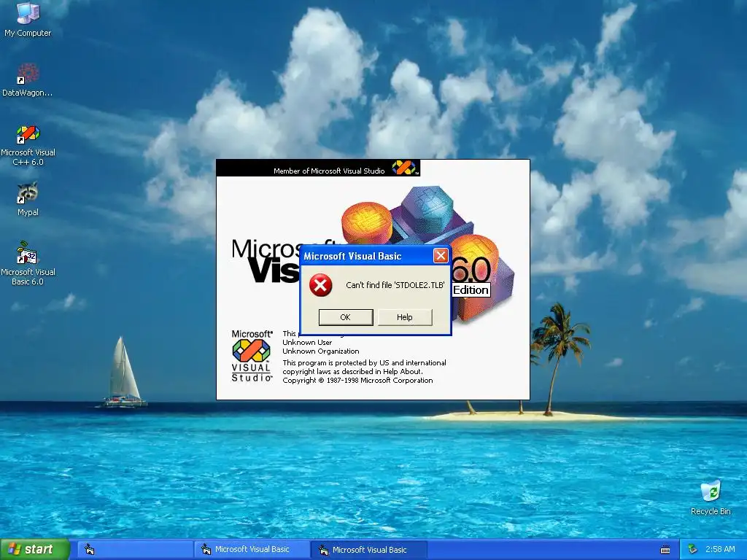Select the Recycle Bin icon
This screenshot has height=560, width=747.
(x=711, y=498)
